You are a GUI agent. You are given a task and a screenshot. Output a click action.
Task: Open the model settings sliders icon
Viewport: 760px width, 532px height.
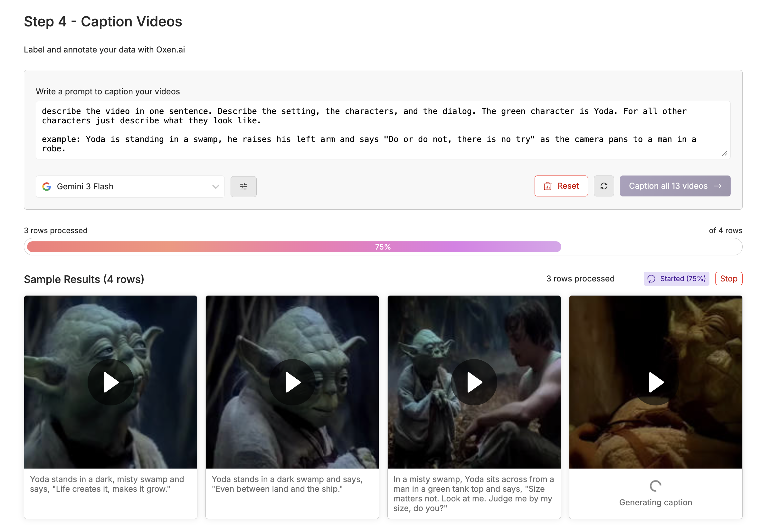[243, 187]
